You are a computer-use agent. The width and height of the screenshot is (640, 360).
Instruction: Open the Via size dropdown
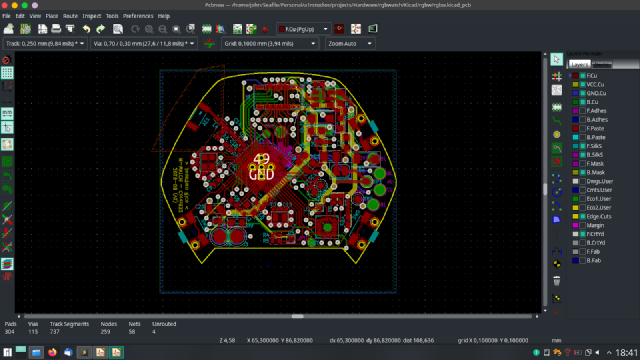(x=144, y=43)
